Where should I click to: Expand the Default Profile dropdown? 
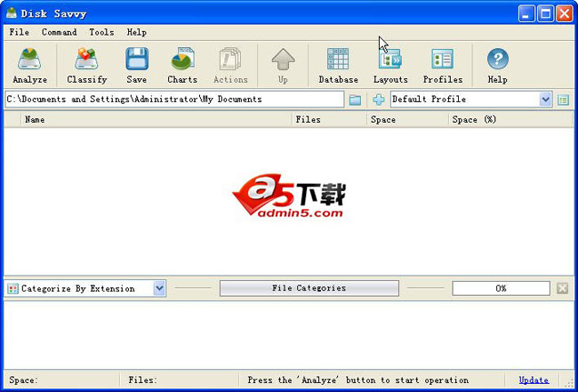pyautogui.click(x=545, y=100)
